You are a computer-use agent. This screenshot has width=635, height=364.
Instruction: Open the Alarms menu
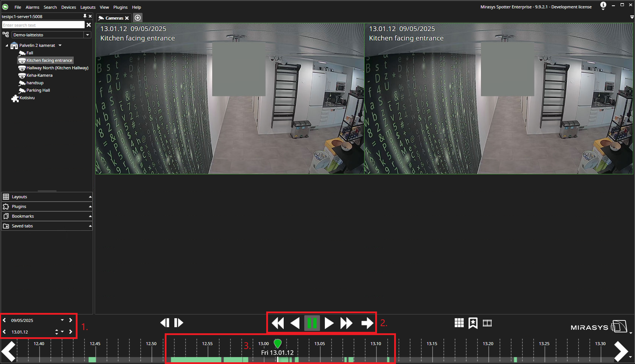pos(32,7)
